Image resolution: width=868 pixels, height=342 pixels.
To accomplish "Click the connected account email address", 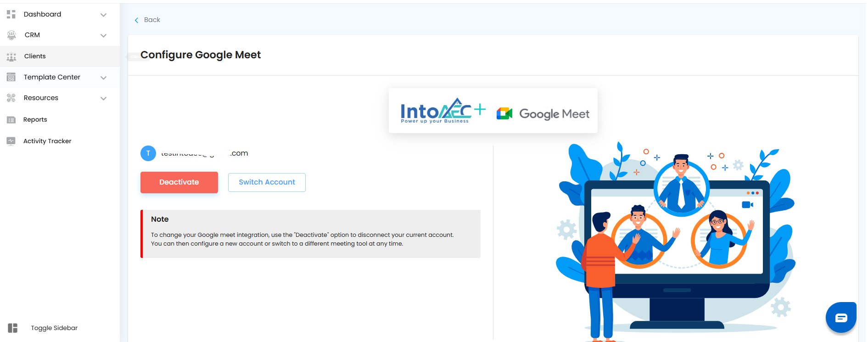I will click(x=205, y=153).
